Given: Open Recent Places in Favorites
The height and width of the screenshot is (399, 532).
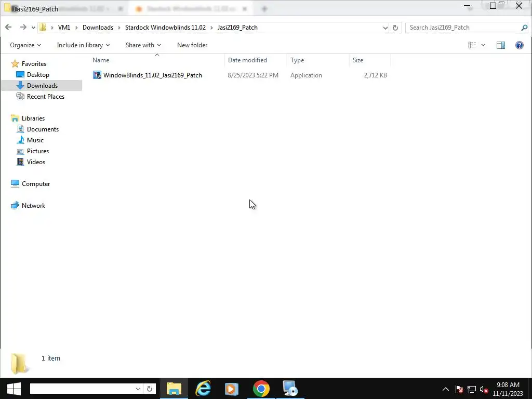Looking at the screenshot, I should coord(46,96).
